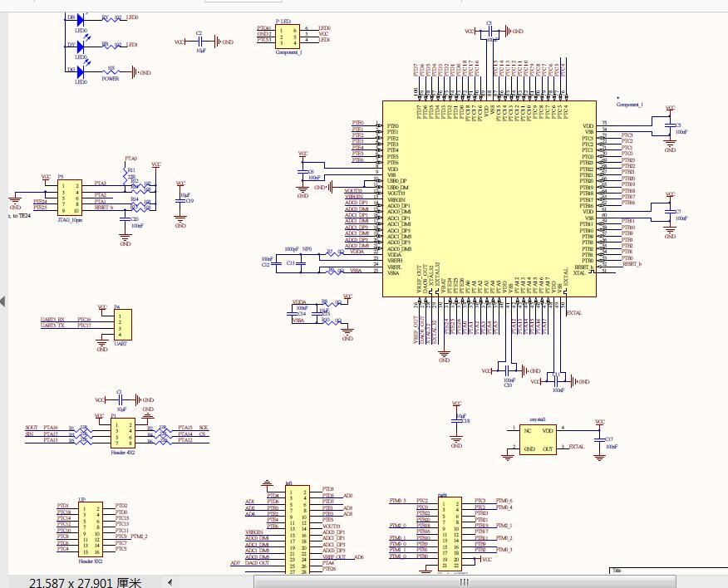
Task: Expand the side panel with the left-edge triangle
Action: coord(2,301)
